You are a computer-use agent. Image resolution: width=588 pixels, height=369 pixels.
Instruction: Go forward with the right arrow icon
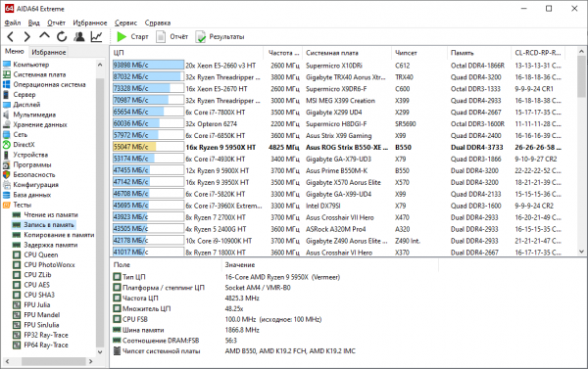[x=27, y=37]
